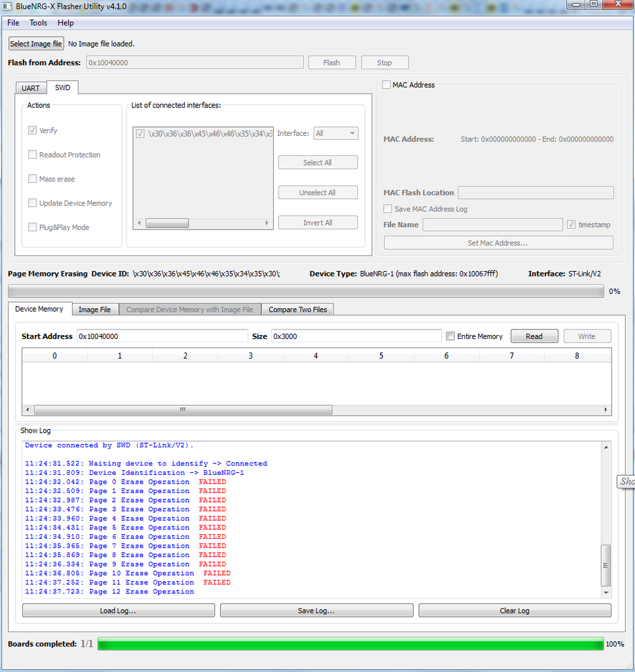
Task: Click the Clear Log button
Action: point(515,611)
